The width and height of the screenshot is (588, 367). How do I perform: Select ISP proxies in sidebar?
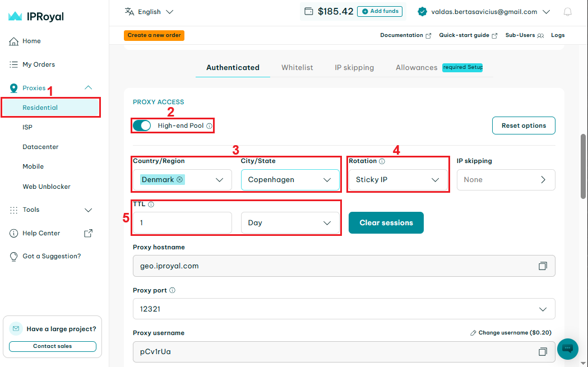[27, 127]
